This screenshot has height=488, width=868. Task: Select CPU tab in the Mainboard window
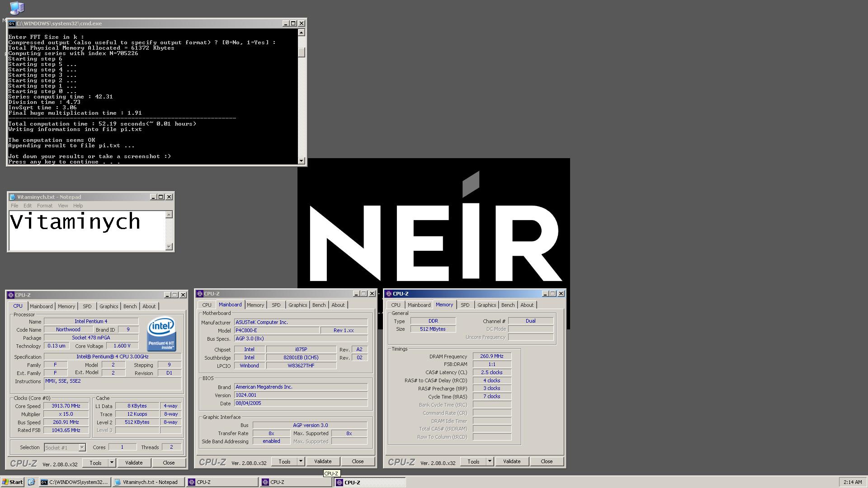207,305
